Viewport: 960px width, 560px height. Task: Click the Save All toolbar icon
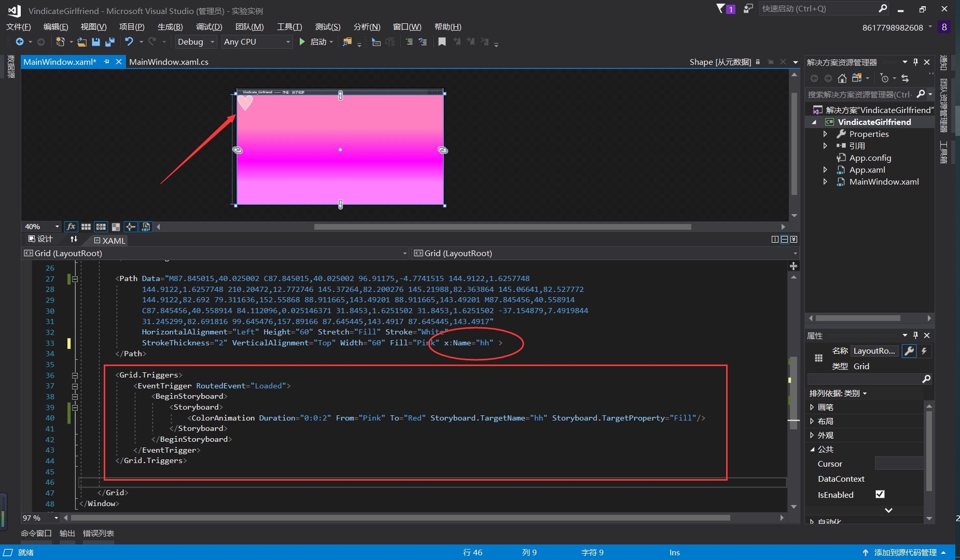coord(110,41)
